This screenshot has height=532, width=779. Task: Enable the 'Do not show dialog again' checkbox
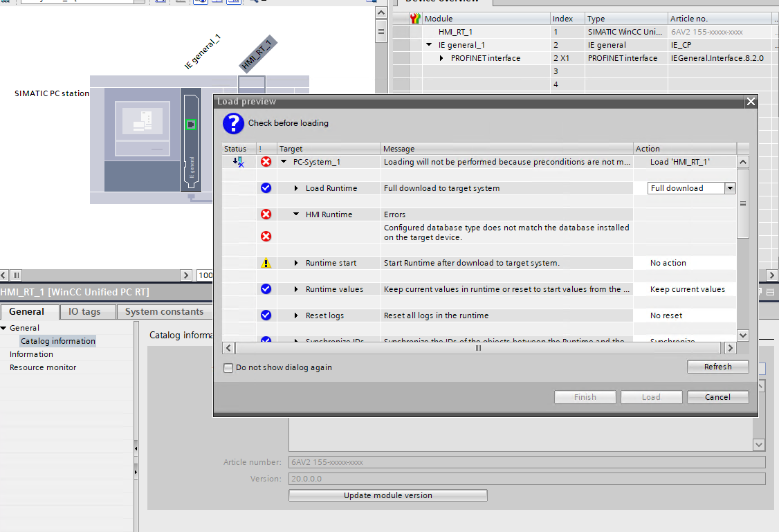point(228,367)
